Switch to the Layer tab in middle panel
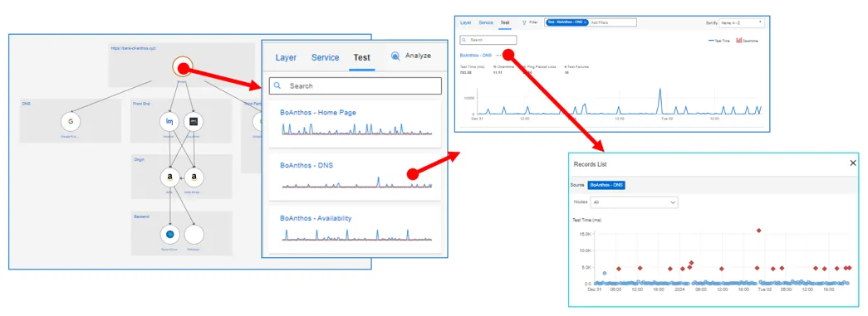Viewport: 868px width, 316px height. click(x=286, y=57)
